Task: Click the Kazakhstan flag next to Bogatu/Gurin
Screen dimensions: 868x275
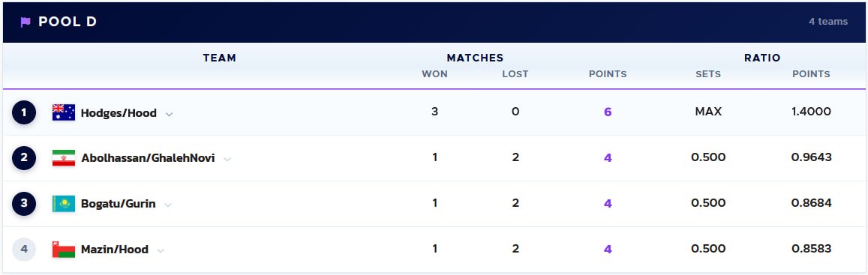Action: tap(64, 204)
